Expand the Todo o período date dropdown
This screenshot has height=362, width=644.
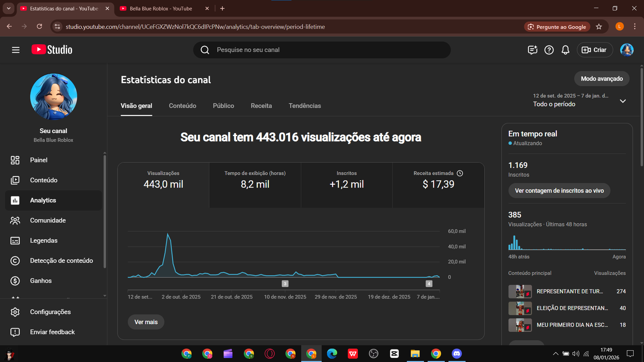[623, 101]
